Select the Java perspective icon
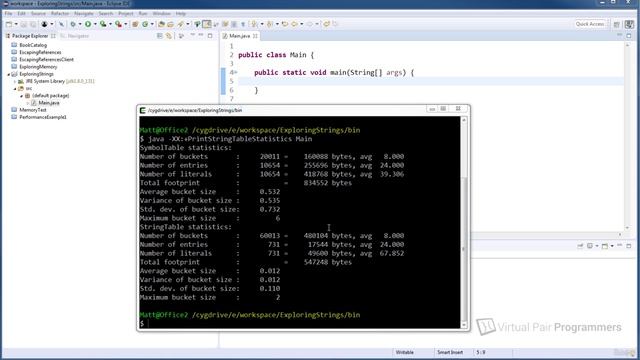The height and width of the screenshot is (360, 640). (x=629, y=24)
